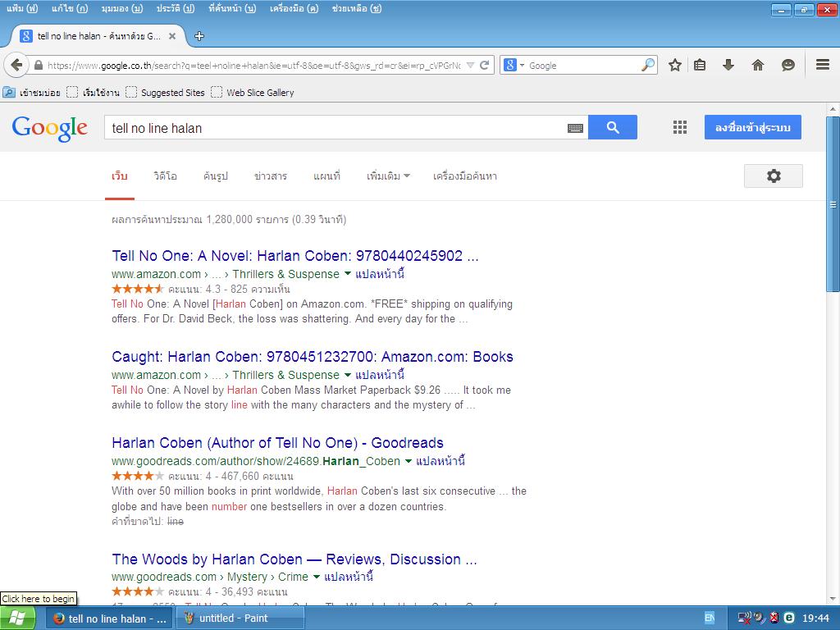This screenshot has height=630, width=840.
Task: Open ประวัติ (History) menu
Action: (x=176, y=8)
